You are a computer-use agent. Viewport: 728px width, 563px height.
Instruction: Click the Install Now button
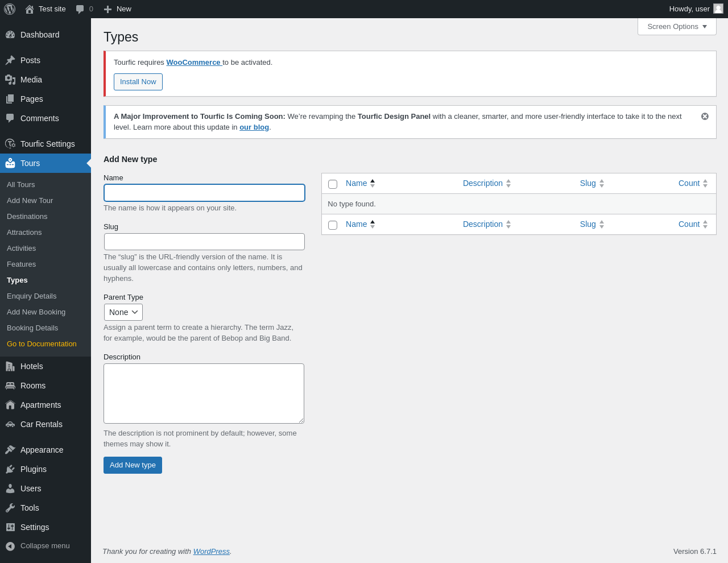pos(138,82)
